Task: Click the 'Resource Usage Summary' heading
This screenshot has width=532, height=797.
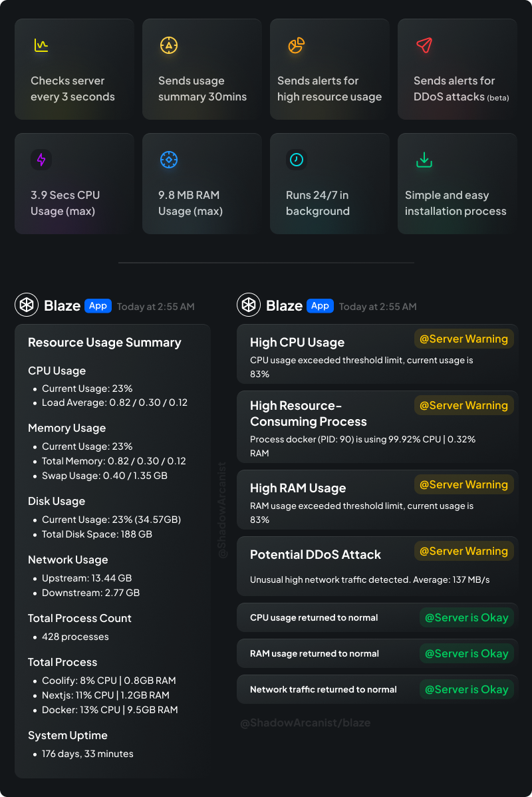Action: [x=104, y=343]
